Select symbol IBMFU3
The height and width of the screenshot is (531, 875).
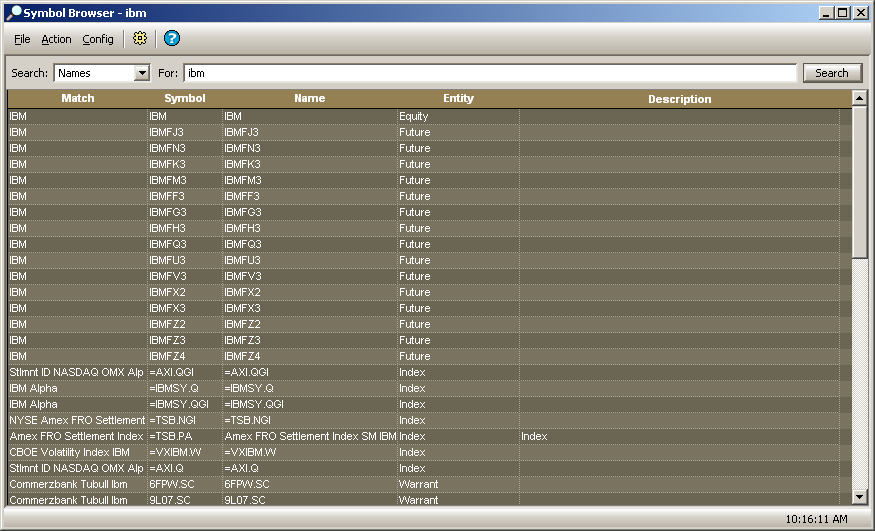[185, 260]
